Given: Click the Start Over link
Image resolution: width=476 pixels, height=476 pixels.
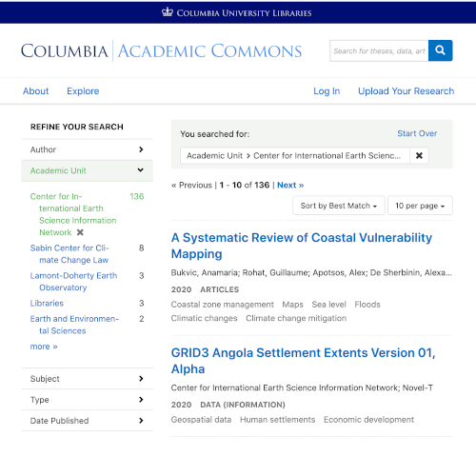Looking at the screenshot, I should [417, 133].
